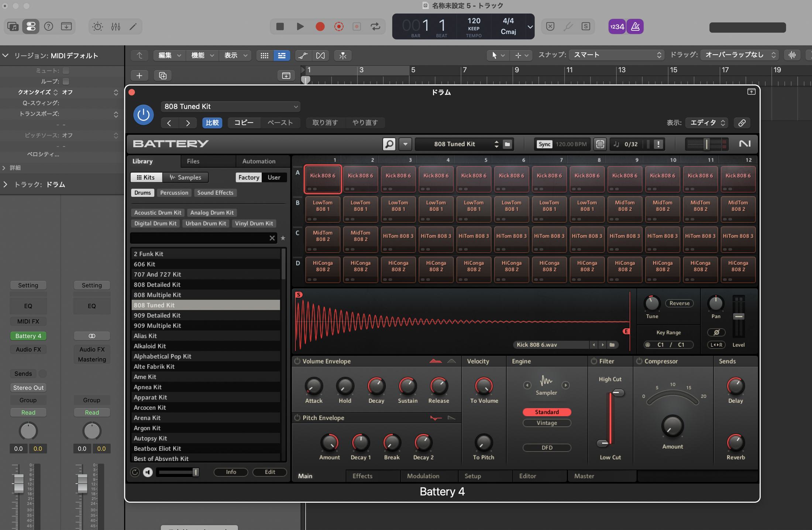The width and height of the screenshot is (812, 530).
Task: Toggle the Reverse sample button
Action: [x=679, y=303]
